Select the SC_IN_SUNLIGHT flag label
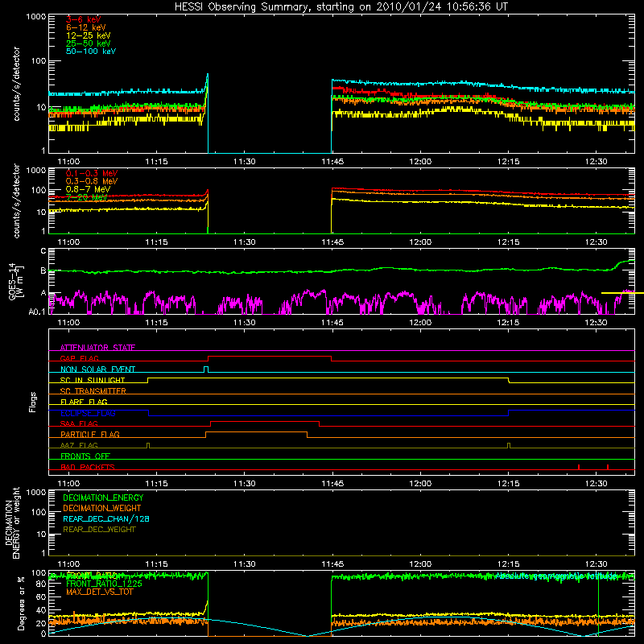Screen dimensions: 644x644 click(x=93, y=380)
